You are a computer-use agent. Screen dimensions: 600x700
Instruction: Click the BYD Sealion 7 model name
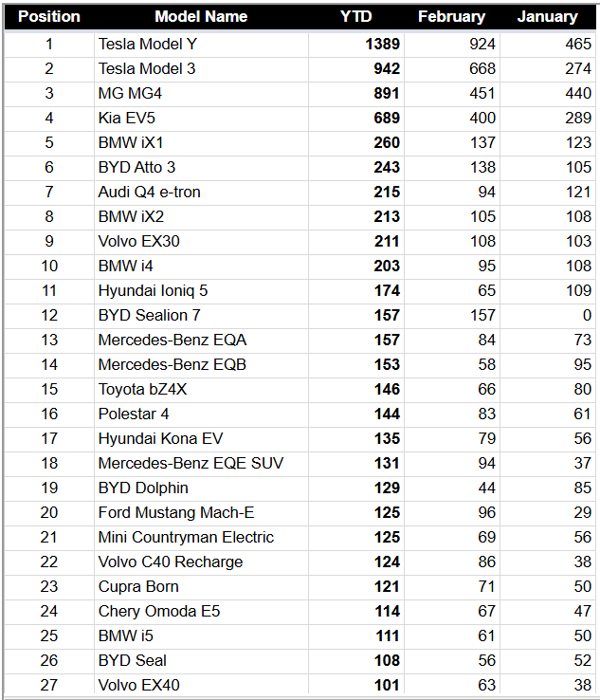(x=149, y=315)
